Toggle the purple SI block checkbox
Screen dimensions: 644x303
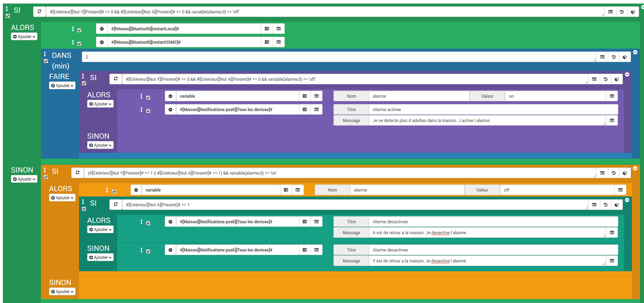84,83
